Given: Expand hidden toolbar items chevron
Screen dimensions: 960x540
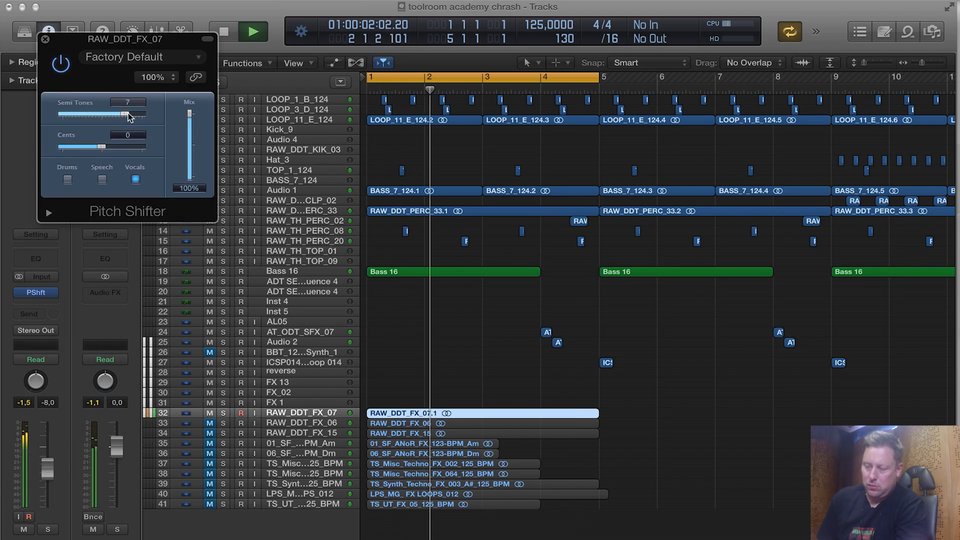Looking at the screenshot, I should tap(816, 31).
